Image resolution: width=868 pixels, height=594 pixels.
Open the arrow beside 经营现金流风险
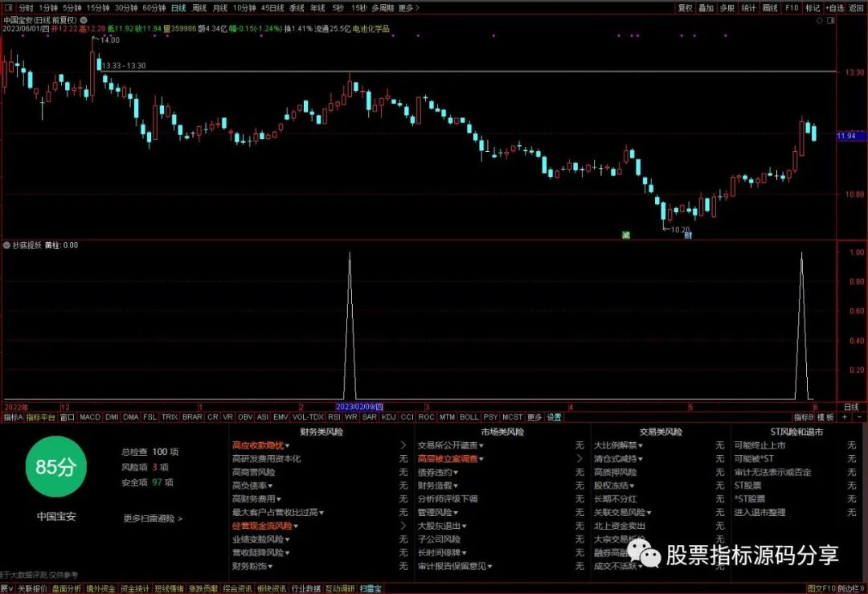coord(403,526)
